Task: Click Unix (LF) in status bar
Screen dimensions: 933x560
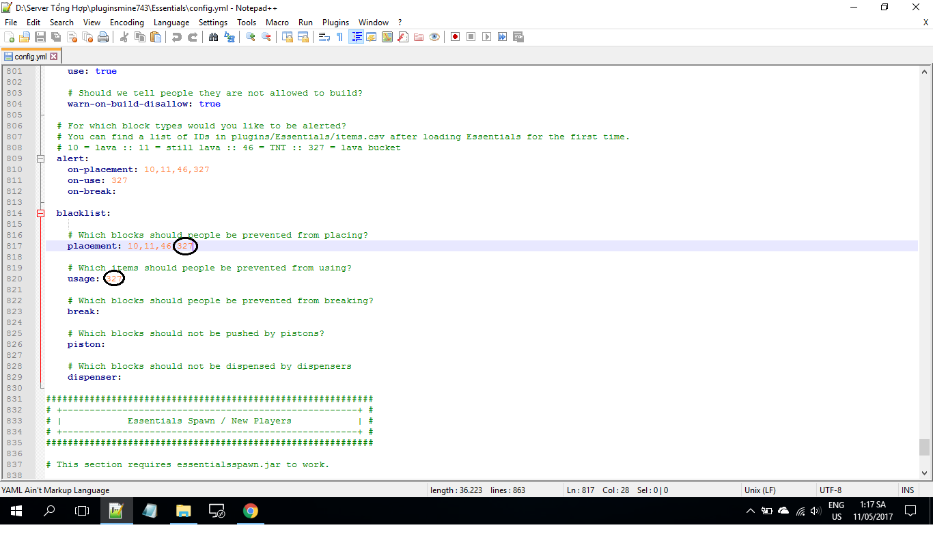Action: 760,490
